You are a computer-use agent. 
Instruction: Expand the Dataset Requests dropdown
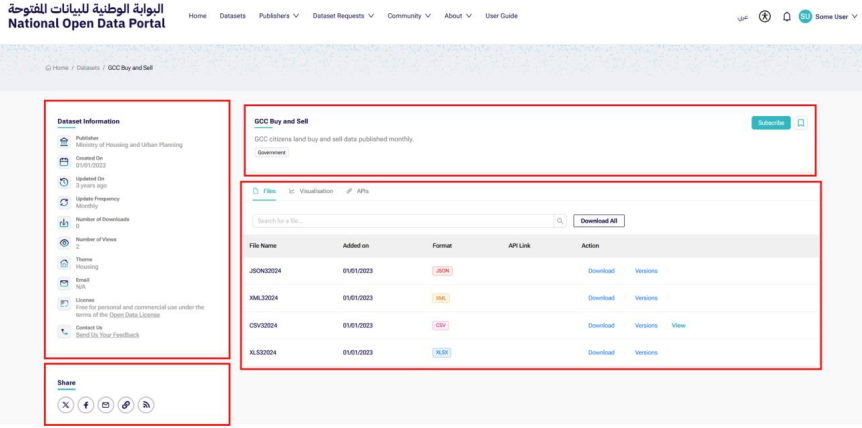click(343, 16)
